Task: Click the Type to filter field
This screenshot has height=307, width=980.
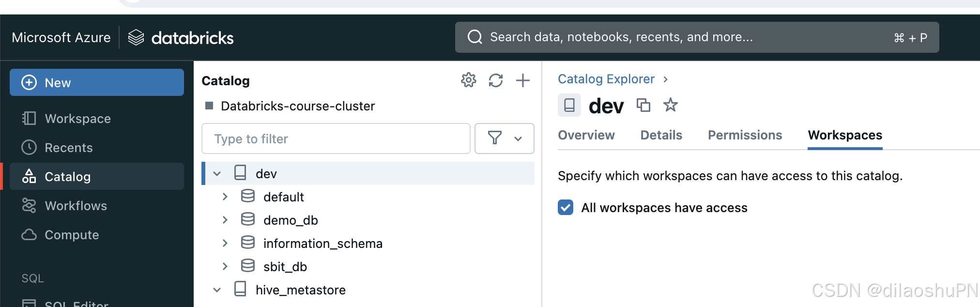Action: tap(336, 139)
